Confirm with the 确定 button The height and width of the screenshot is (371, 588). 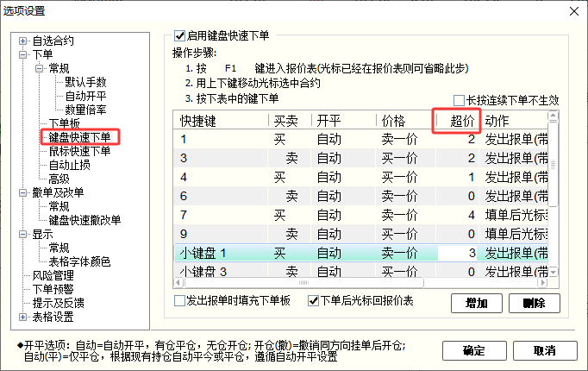tap(474, 351)
